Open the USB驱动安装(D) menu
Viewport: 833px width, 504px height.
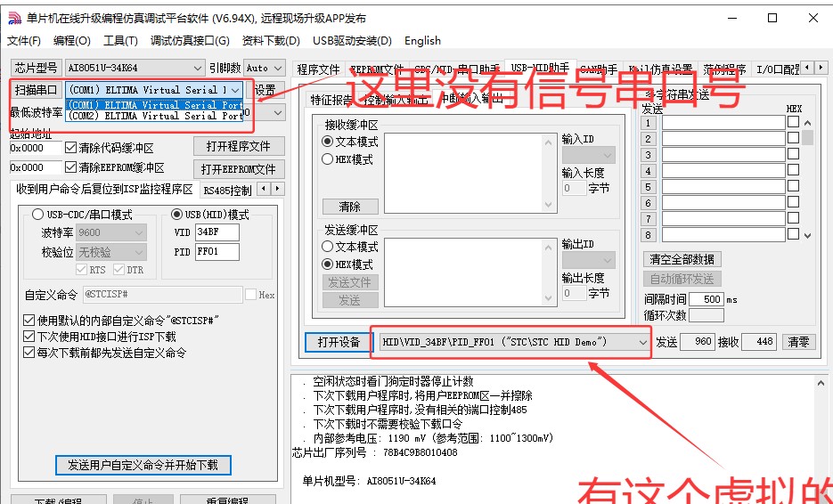[x=352, y=41]
